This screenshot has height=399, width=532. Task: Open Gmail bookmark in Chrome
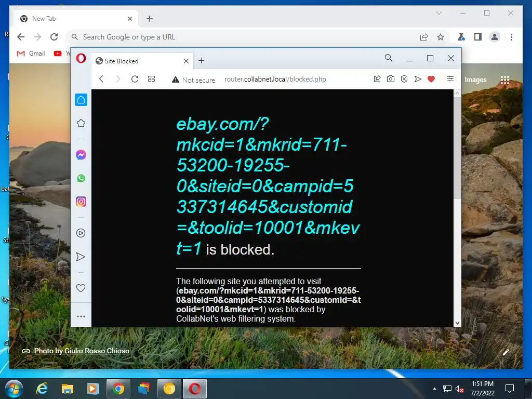point(31,54)
